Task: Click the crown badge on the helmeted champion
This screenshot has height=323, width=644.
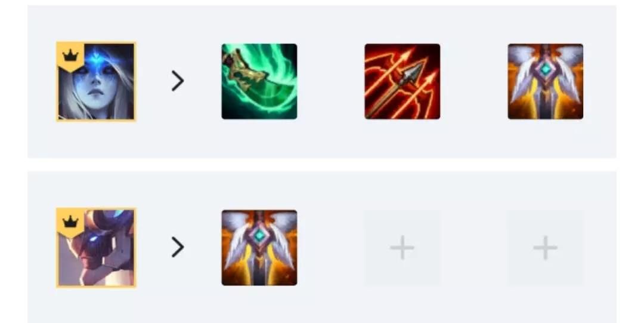Action: [70, 222]
